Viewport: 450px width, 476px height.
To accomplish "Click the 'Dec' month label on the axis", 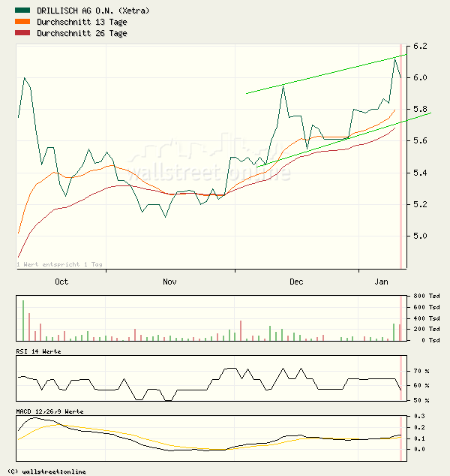I will pos(296,282).
